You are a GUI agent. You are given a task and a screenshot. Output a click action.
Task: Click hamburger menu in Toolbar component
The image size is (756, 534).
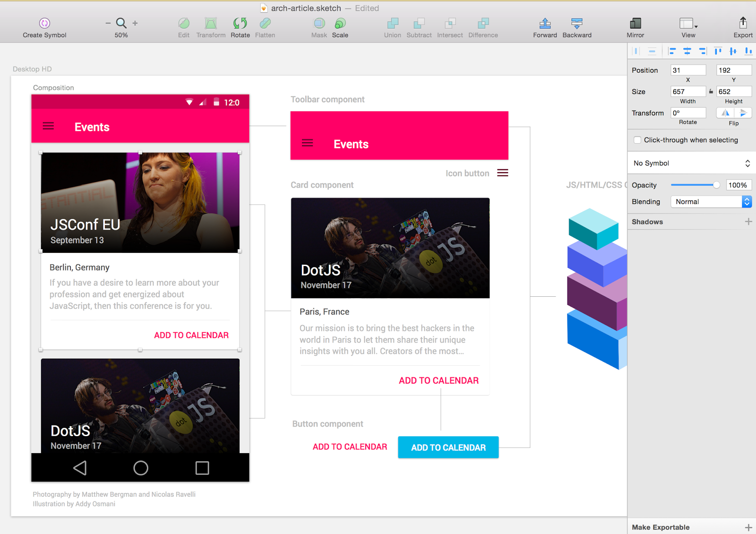[x=307, y=143]
